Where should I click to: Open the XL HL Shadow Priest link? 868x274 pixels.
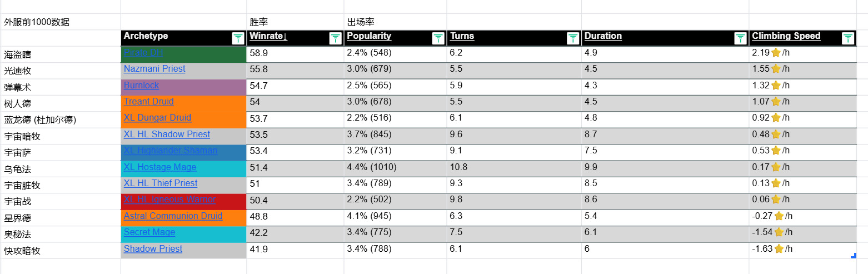(x=167, y=134)
